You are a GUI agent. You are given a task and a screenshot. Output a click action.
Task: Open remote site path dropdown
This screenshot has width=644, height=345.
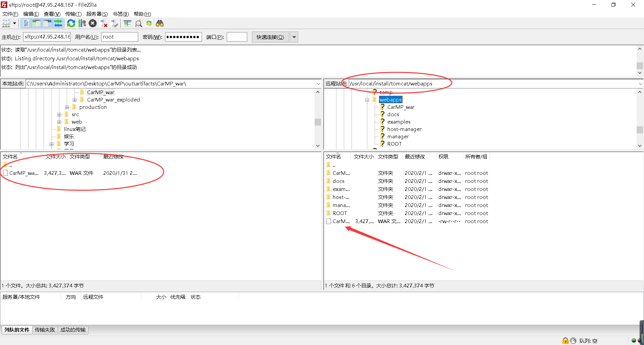point(640,84)
